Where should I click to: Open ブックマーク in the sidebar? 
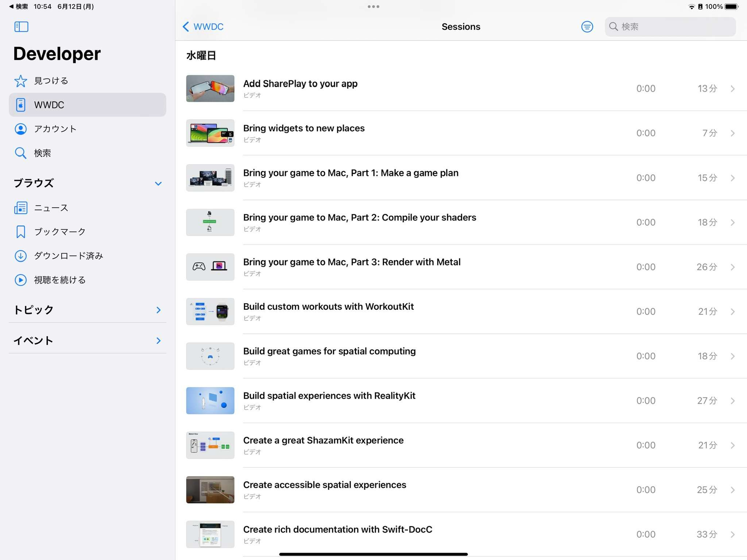pos(88,232)
